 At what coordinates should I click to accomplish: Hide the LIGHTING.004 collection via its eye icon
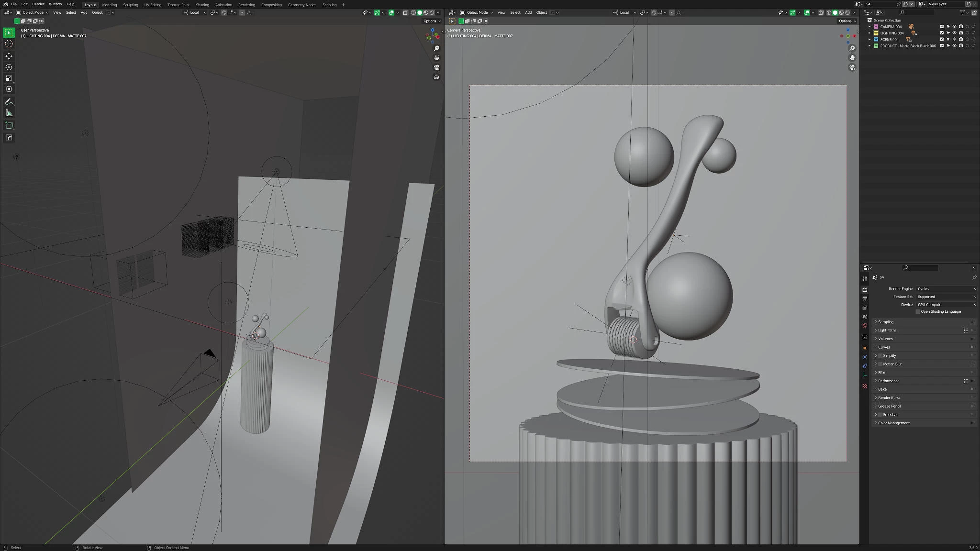[x=954, y=33]
